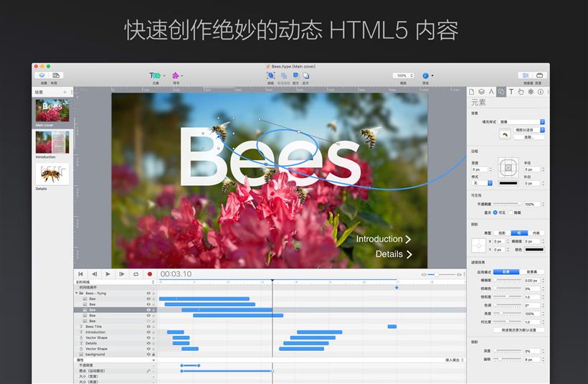Screen dimensions: 588x384
Task: Toggle visibility of Bees Title layer
Action: click(148, 327)
